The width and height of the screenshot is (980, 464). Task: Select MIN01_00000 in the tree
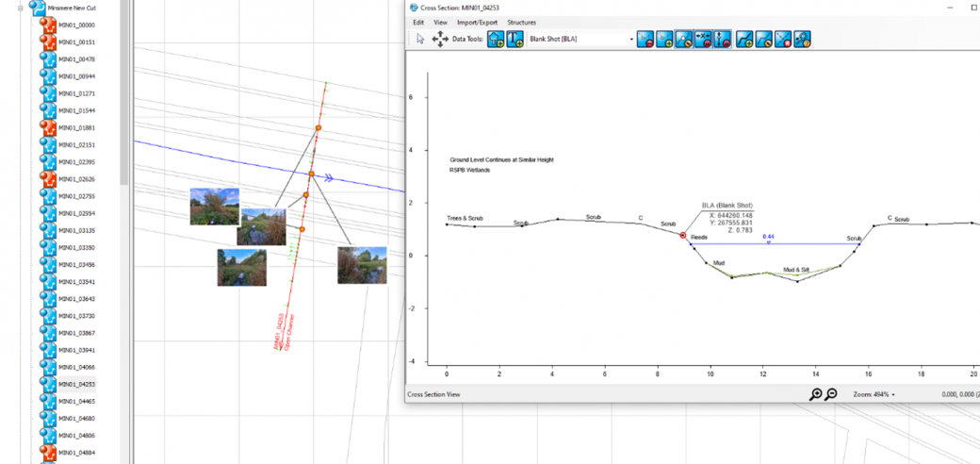coord(76,25)
